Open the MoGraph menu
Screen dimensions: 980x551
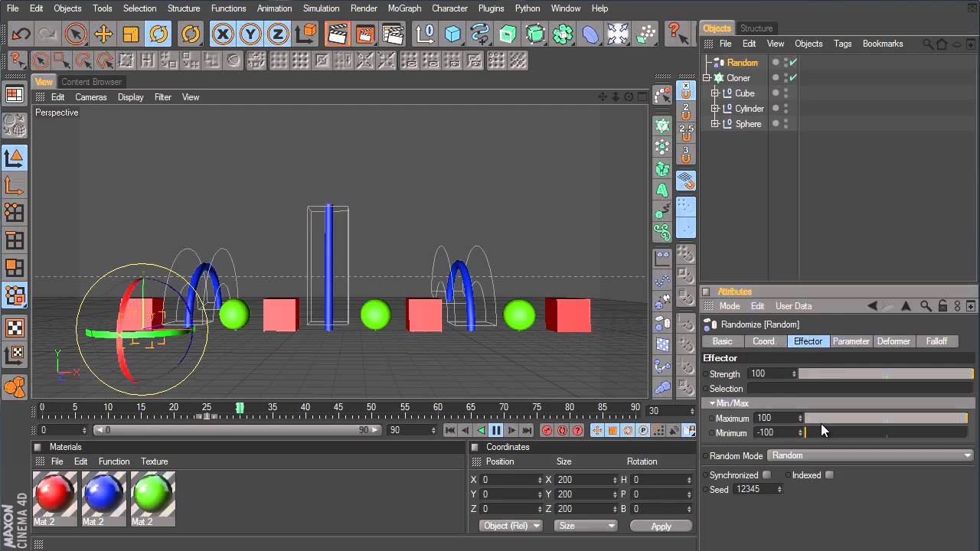pyautogui.click(x=404, y=8)
